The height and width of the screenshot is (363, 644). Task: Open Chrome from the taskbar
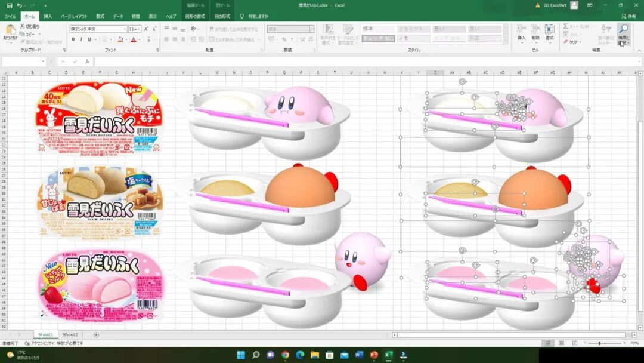(x=286, y=355)
